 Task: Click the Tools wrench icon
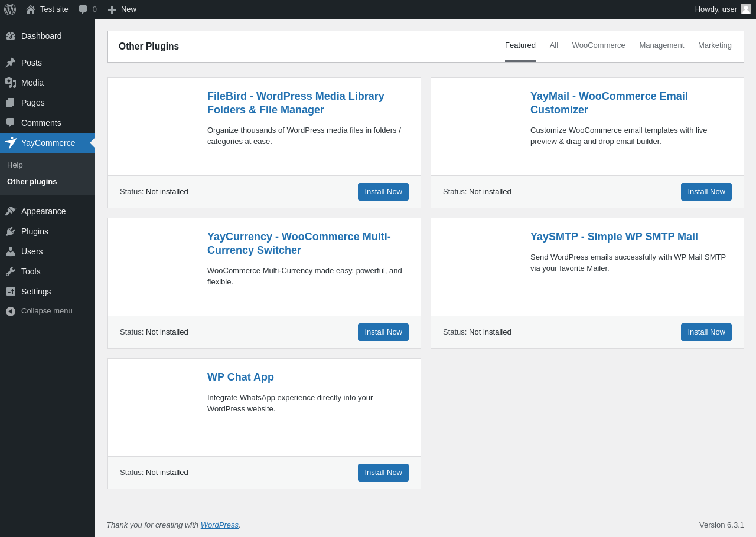[x=11, y=271]
